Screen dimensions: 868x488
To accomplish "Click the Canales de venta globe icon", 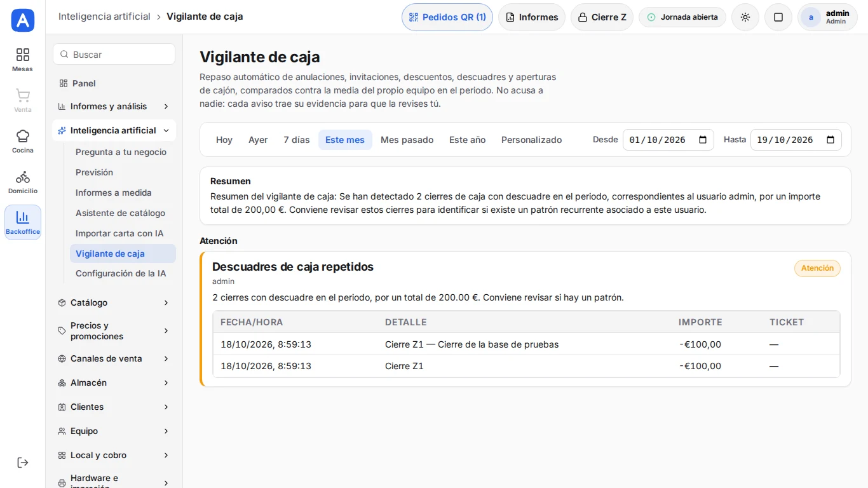I will [x=62, y=359].
